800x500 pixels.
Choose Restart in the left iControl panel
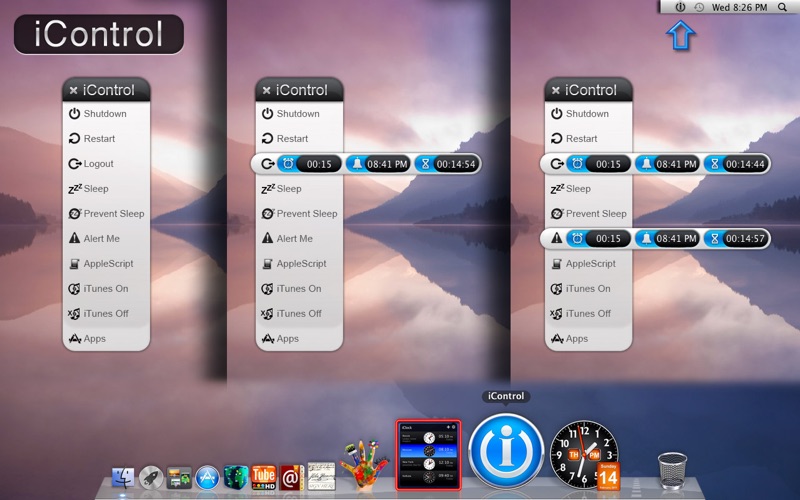coord(106,139)
